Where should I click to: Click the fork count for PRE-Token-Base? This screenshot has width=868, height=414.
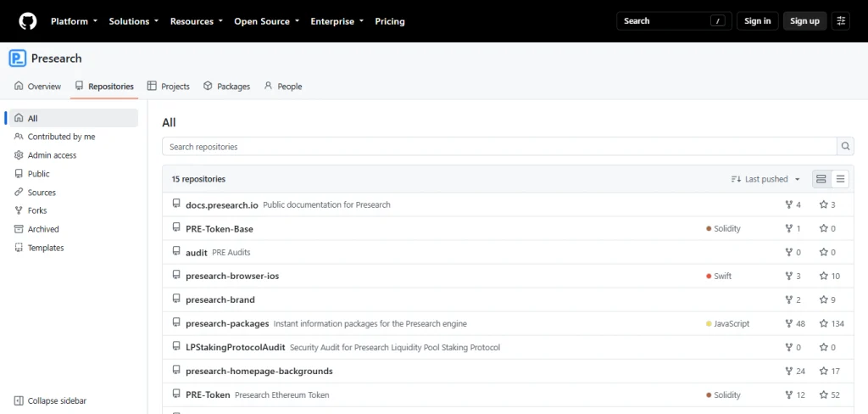coord(793,228)
